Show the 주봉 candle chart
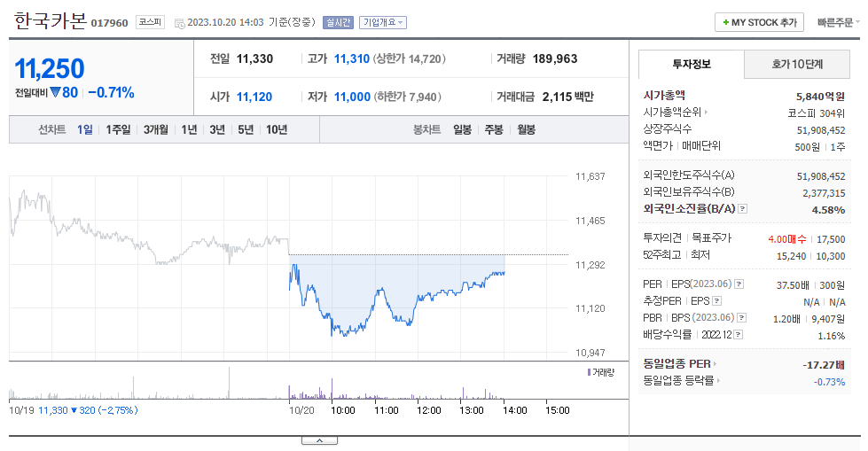The width and height of the screenshot is (868, 451). click(494, 129)
